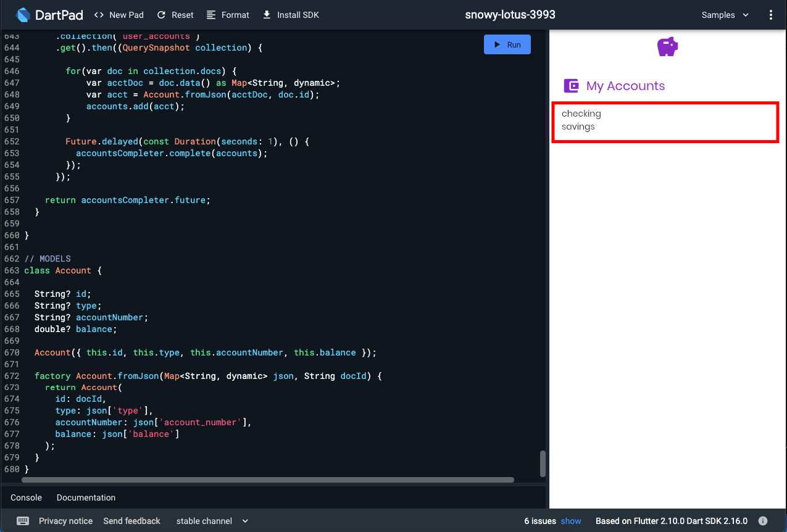Click 'double? balance;' declaration line
The width and height of the screenshot is (787, 532).
(75, 329)
